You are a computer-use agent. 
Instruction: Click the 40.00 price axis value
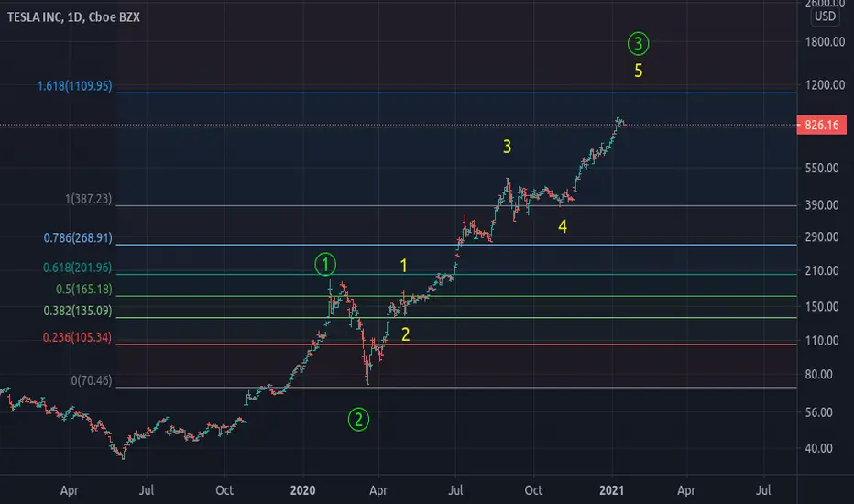pyautogui.click(x=819, y=448)
